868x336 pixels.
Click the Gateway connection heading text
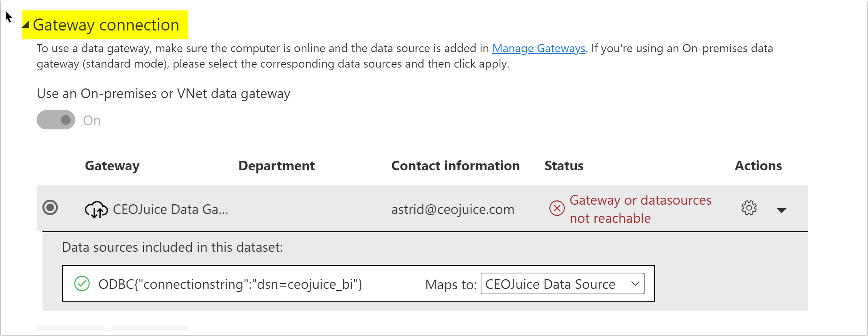pyautogui.click(x=106, y=25)
